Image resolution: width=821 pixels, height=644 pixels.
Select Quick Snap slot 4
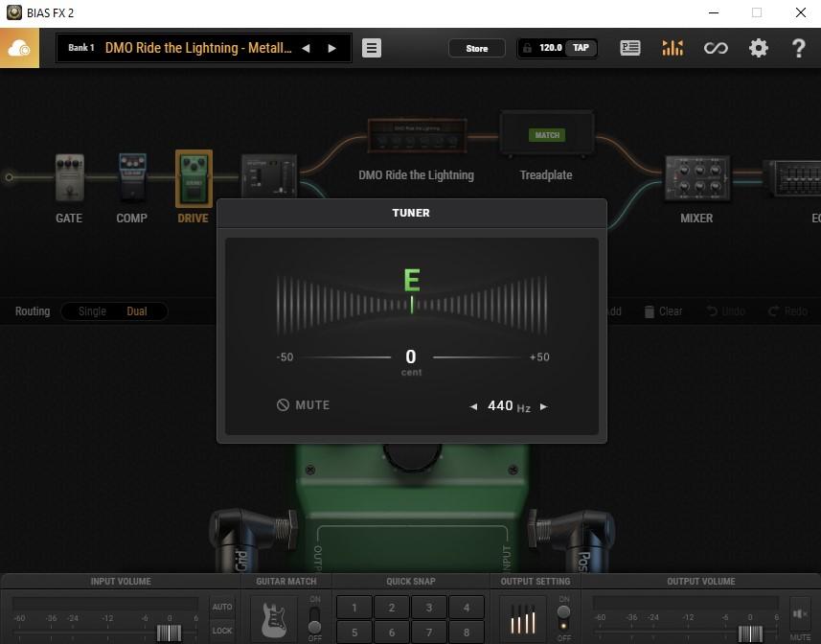(x=467, y=608)
